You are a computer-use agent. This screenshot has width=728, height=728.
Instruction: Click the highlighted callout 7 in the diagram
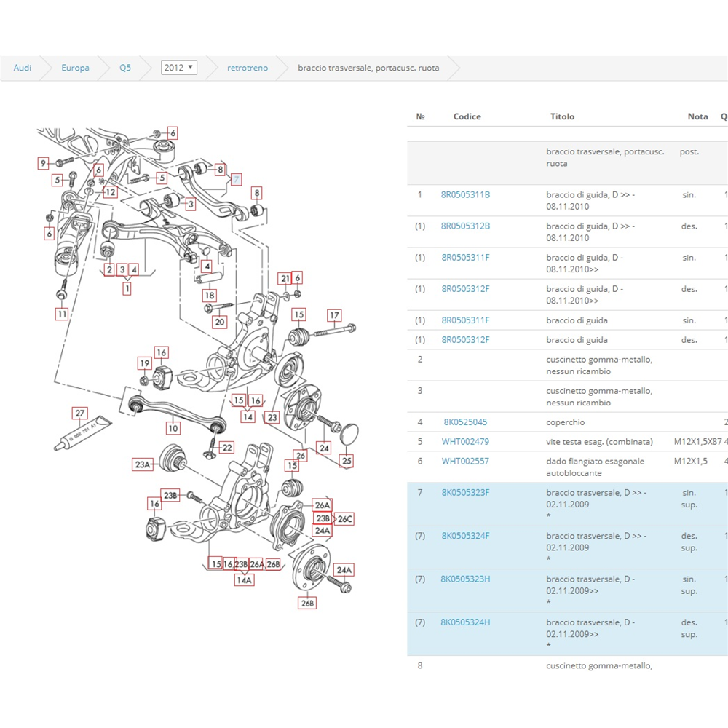[236, 179]
